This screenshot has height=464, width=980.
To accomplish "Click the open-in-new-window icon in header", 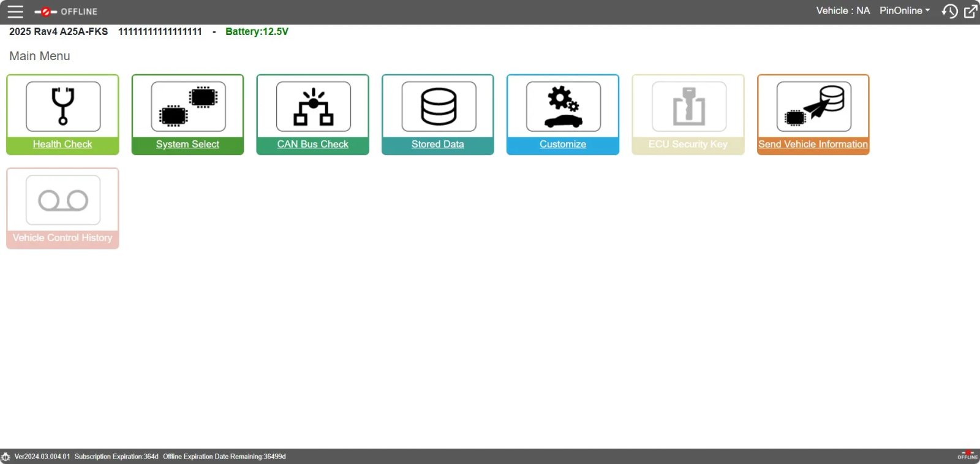I will pos(971,11).
